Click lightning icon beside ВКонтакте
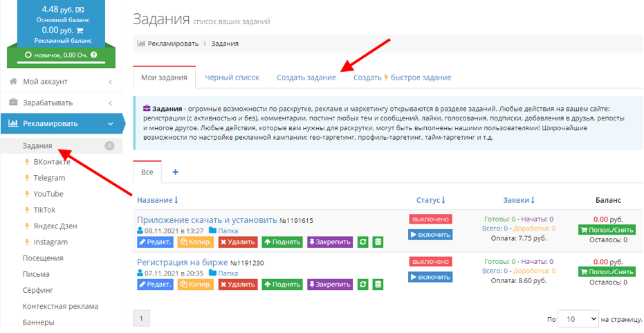 (27, 162)
